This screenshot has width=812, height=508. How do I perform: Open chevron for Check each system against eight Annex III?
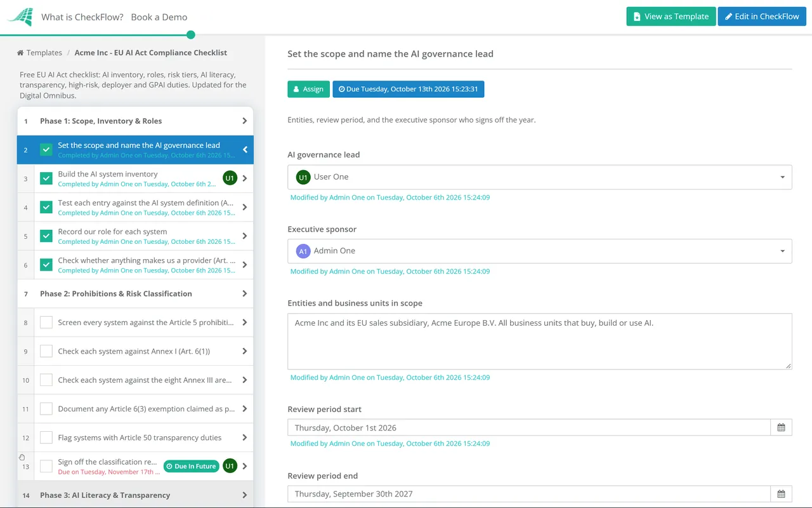tap(245, 380)
